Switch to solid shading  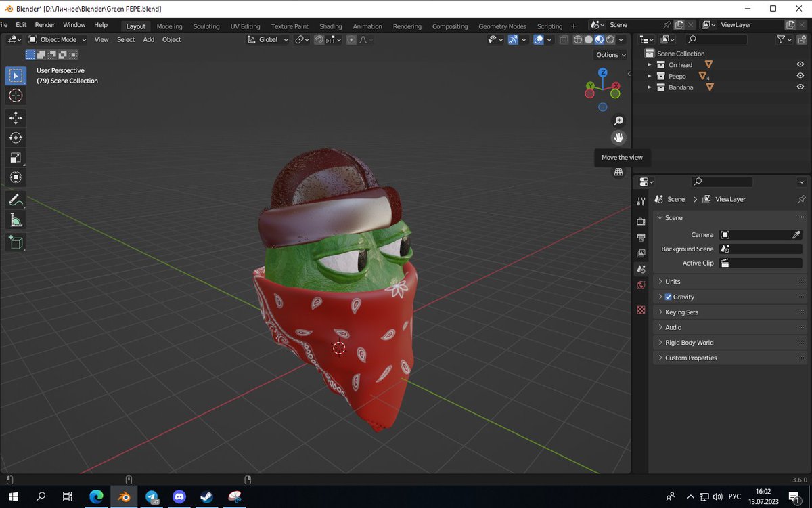tap(589, 40)
